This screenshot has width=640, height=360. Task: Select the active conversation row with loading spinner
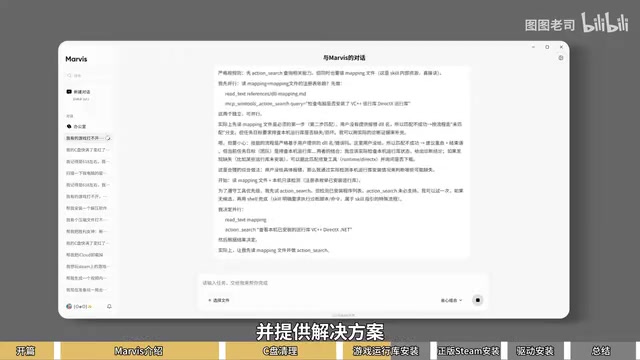pos(88,138)
